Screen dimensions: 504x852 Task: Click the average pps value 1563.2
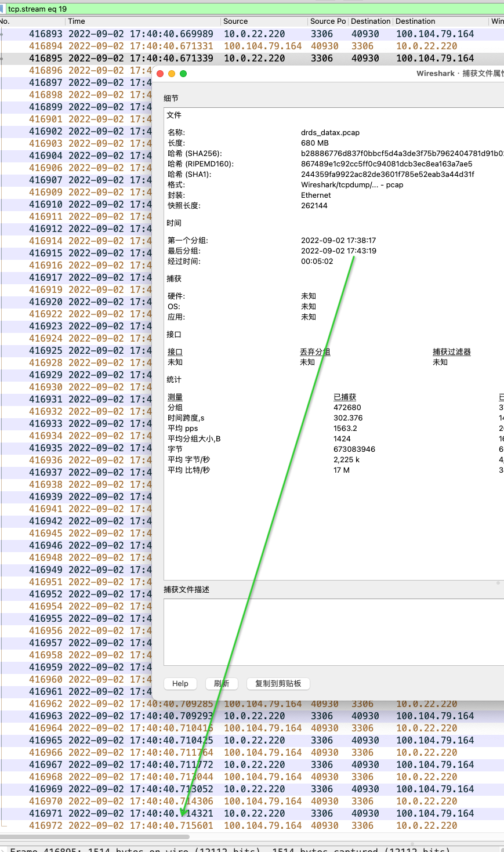coord(346,429)
